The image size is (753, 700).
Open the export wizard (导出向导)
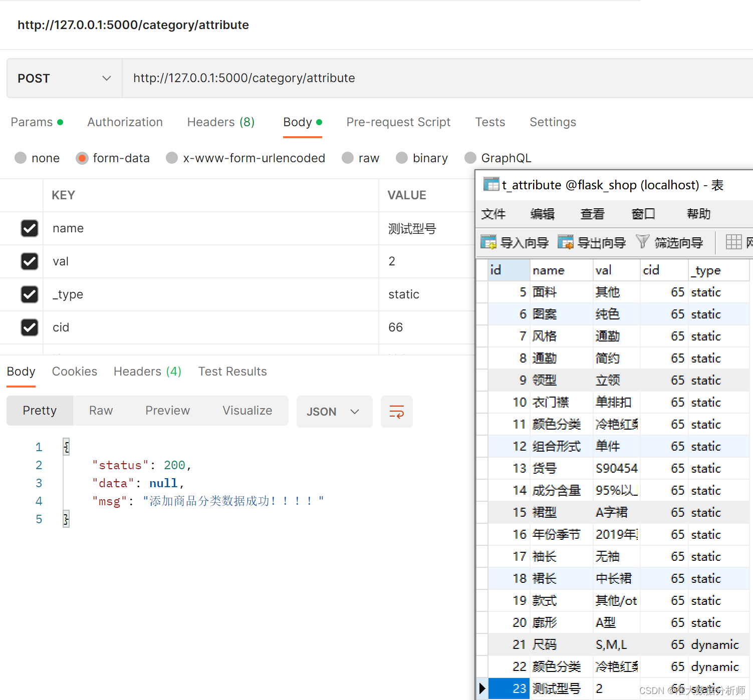tap(591, 242)
